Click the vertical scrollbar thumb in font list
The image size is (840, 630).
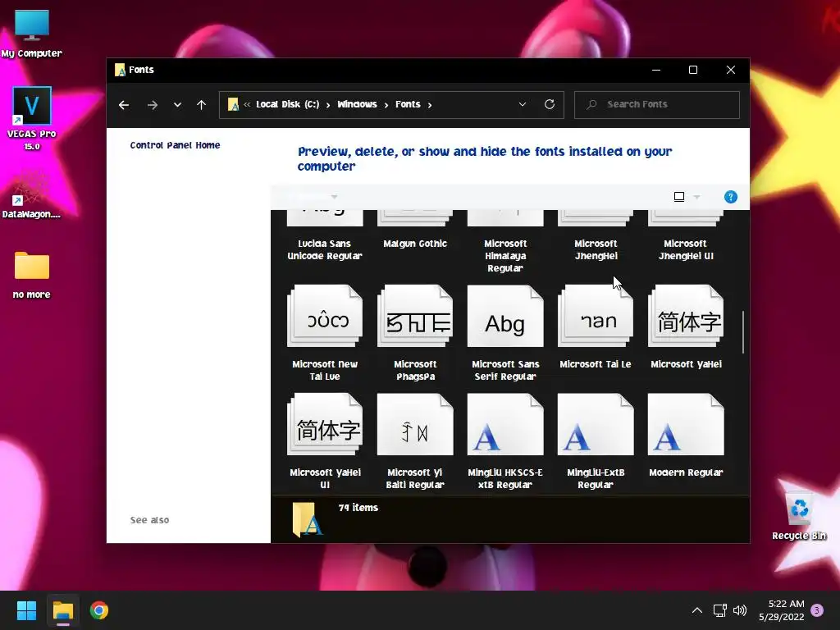pyautogui.click(x=743, y=331)
